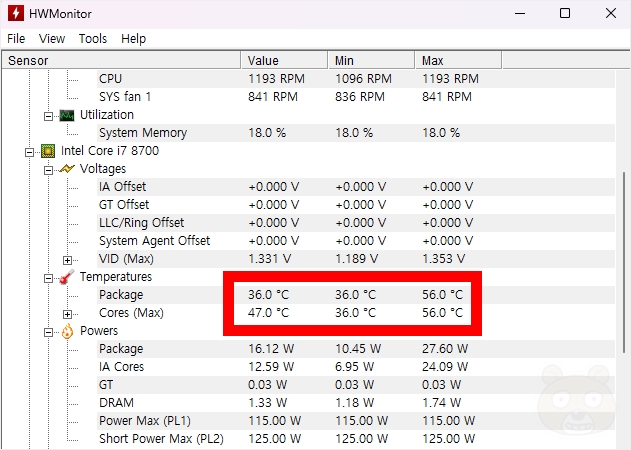631x450 pixels.
Task: Select the Intel Core i7 8700 label
Action: pos(110,151)
